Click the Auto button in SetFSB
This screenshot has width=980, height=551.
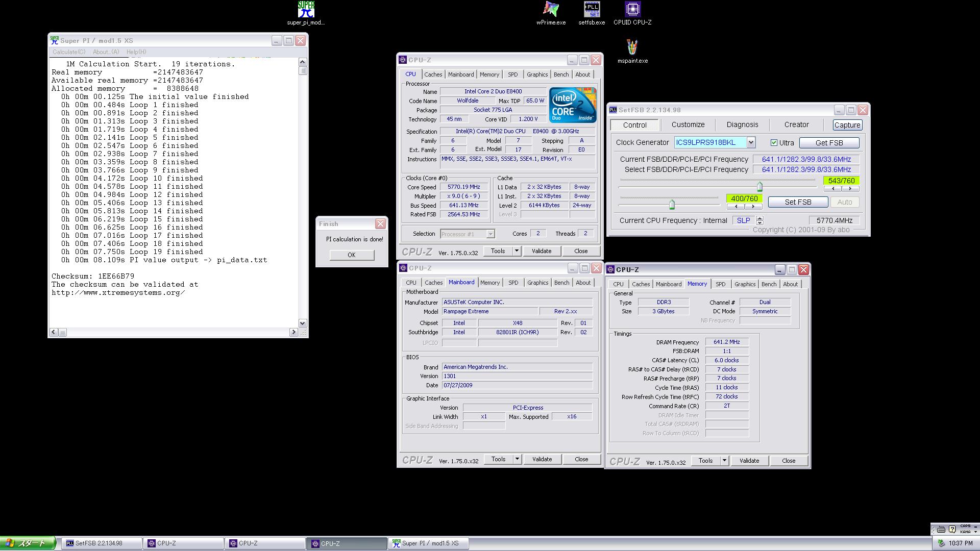pyautogui.click(x=845, y=202)
